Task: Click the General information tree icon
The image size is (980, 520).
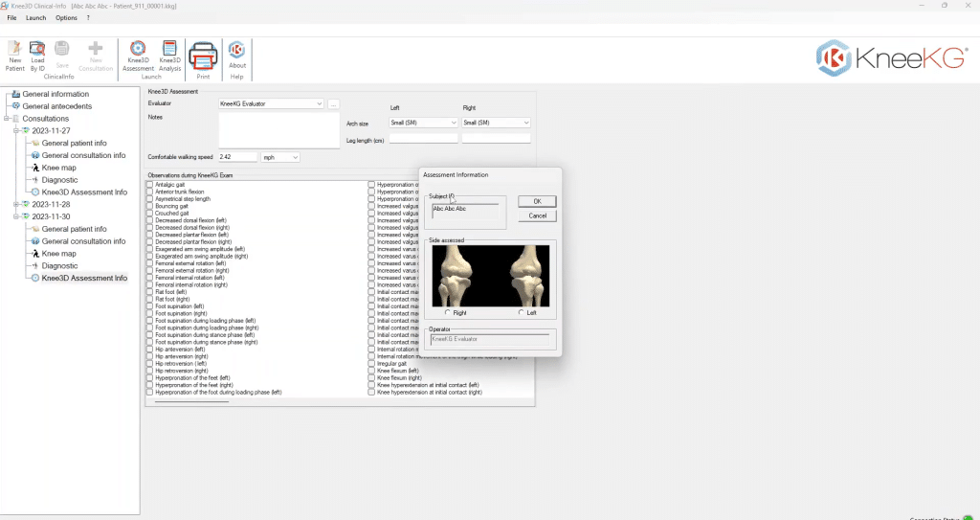Action: (x=16, y=94)
